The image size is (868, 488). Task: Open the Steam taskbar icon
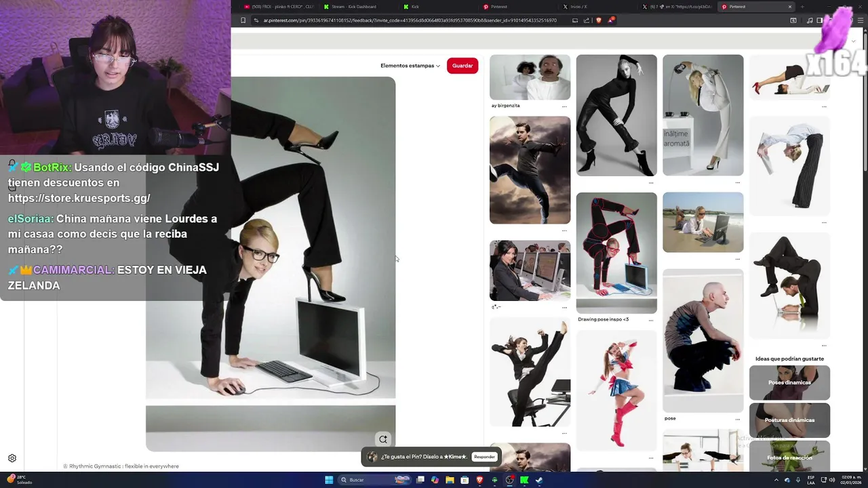[539, 480]
